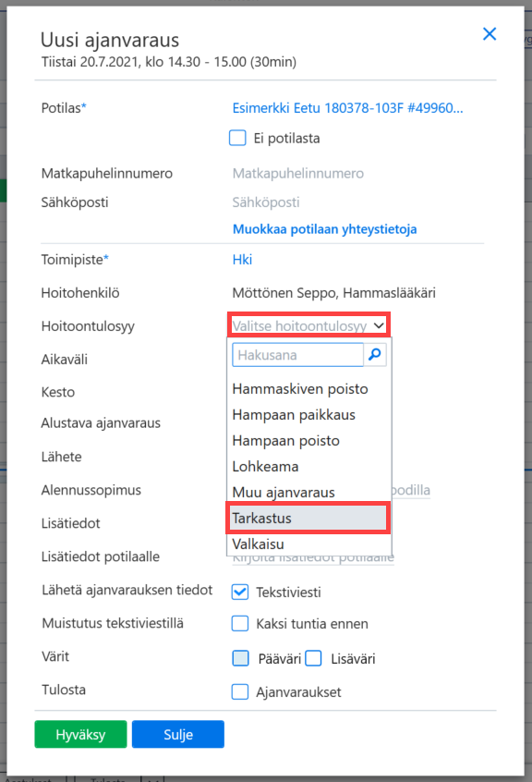Click the Hakusana search field
This screenshot has width=532, height=782.
click(298, 355)
